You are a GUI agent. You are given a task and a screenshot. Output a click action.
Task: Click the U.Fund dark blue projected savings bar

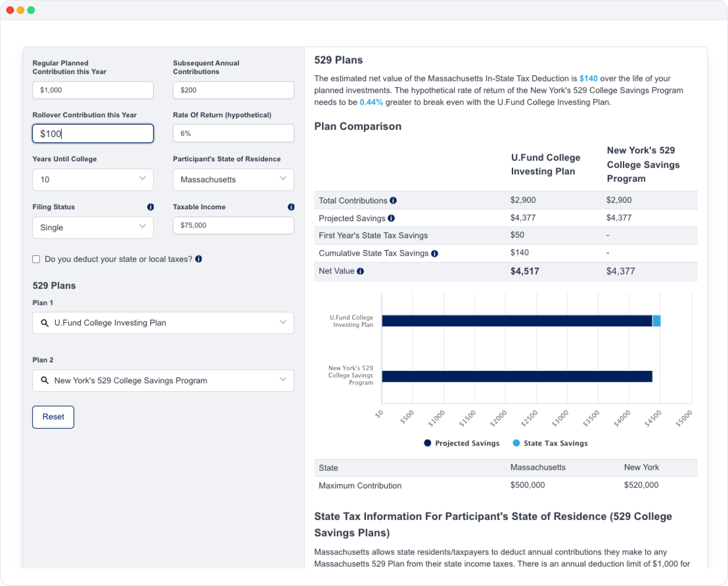coord(517,321)
